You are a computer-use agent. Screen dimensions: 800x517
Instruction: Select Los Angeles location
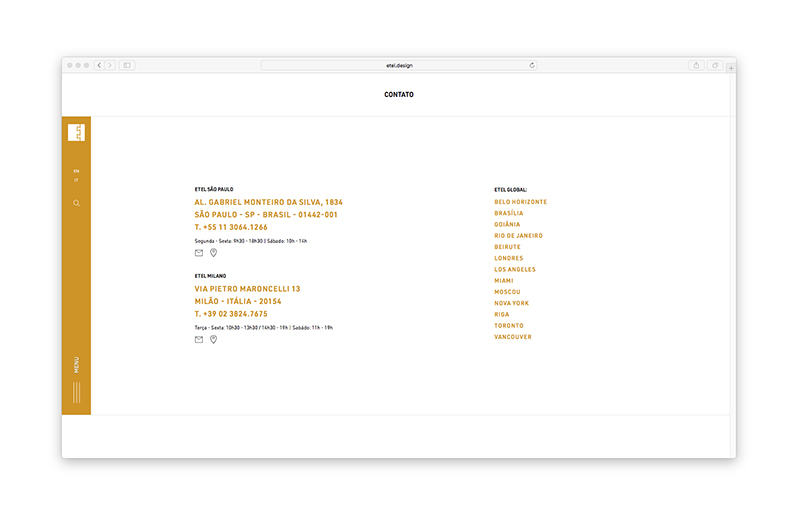515,269
